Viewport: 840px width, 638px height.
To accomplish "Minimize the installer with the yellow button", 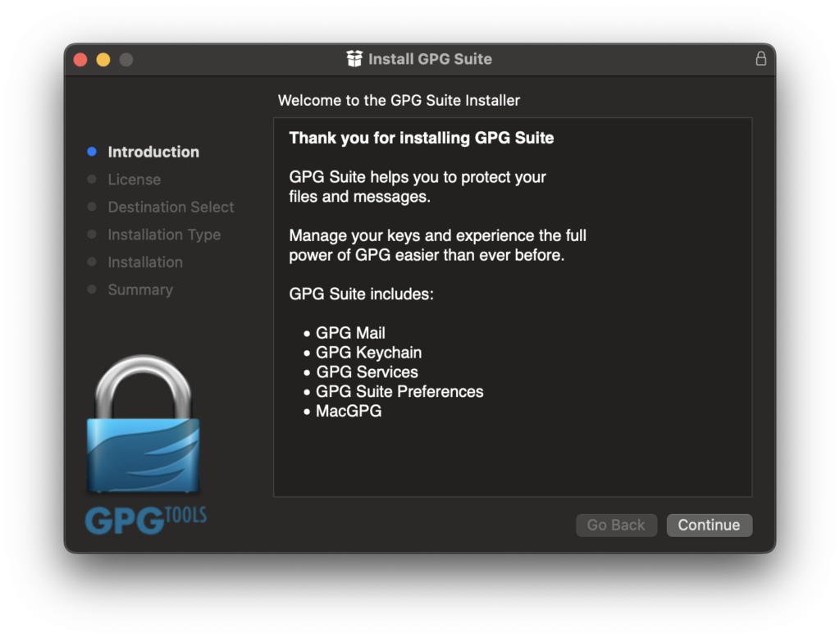I will pyautogui.click(x=103, y=60).
